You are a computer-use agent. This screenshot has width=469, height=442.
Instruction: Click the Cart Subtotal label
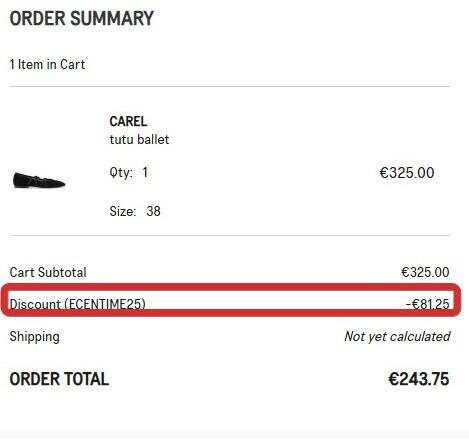coord(48,272)
